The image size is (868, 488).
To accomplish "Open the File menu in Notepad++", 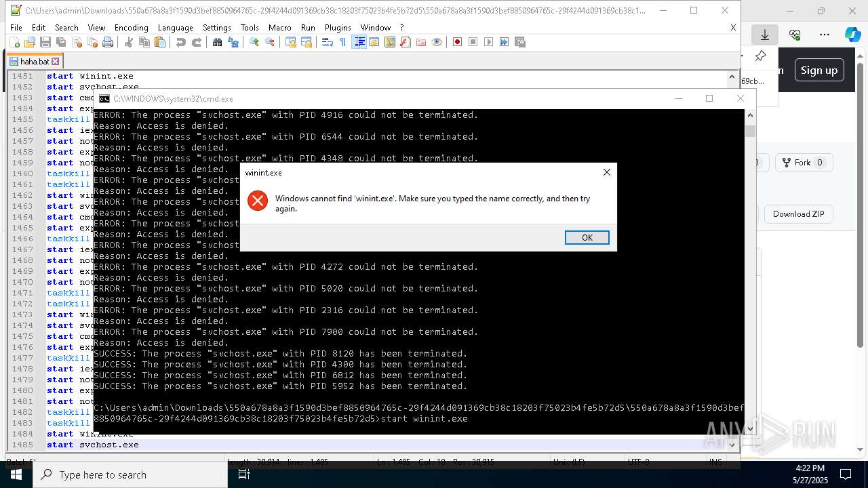I will pyautogui.click(x=16, y=27).
